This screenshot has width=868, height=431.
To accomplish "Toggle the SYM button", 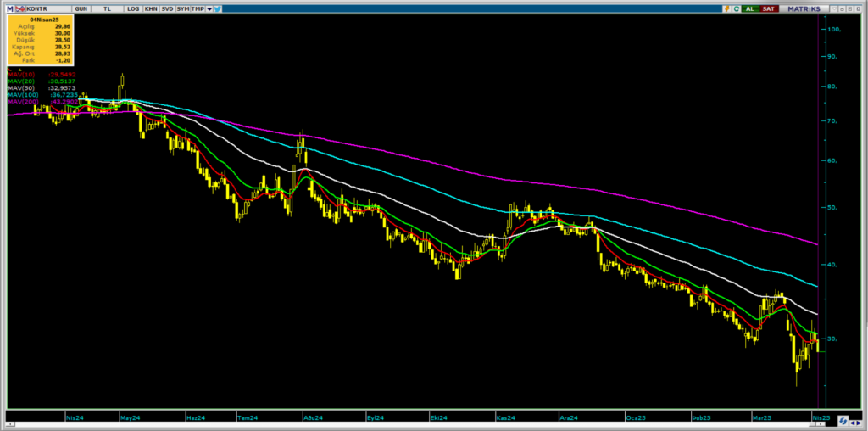I will click(183, 8).
